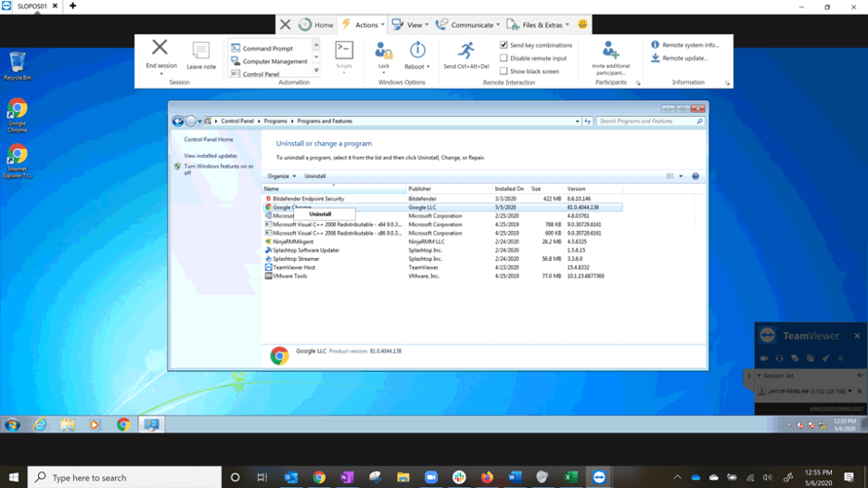
Task: Click the Search Programs and Features field
Action: click(646, 122)
